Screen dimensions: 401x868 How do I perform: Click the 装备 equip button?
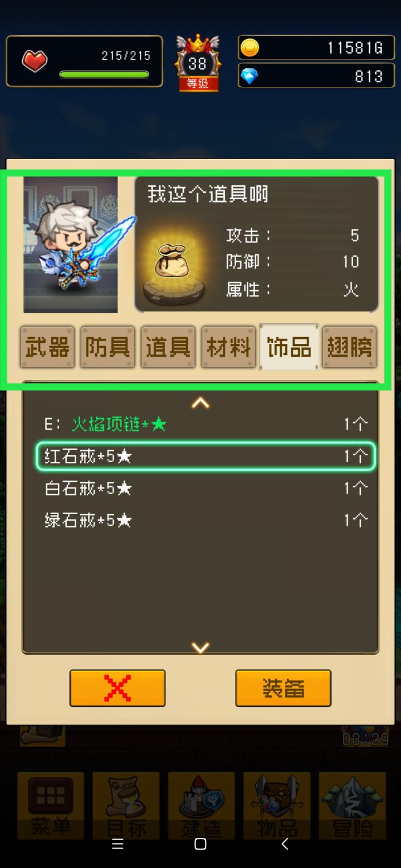[x=283, y=688]
